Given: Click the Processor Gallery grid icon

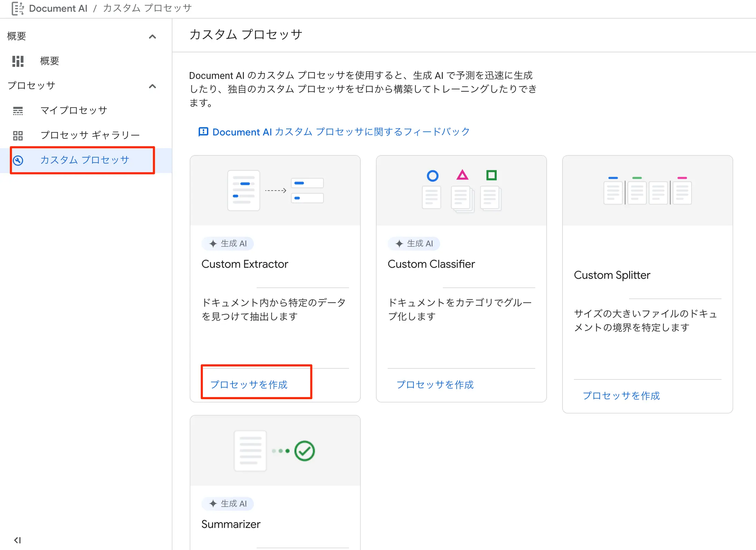Looking at the screenshot, I should point(18,135).
